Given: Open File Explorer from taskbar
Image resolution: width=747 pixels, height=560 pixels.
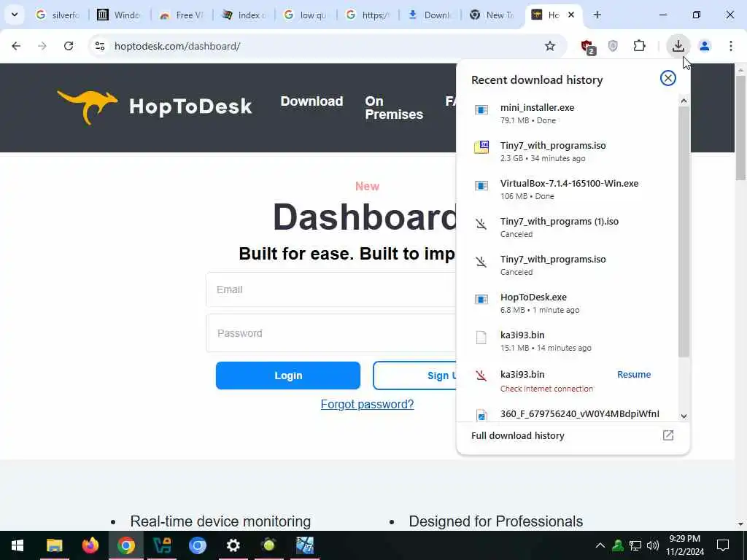Looking at the screenshot, I should (x=54, y=545).
